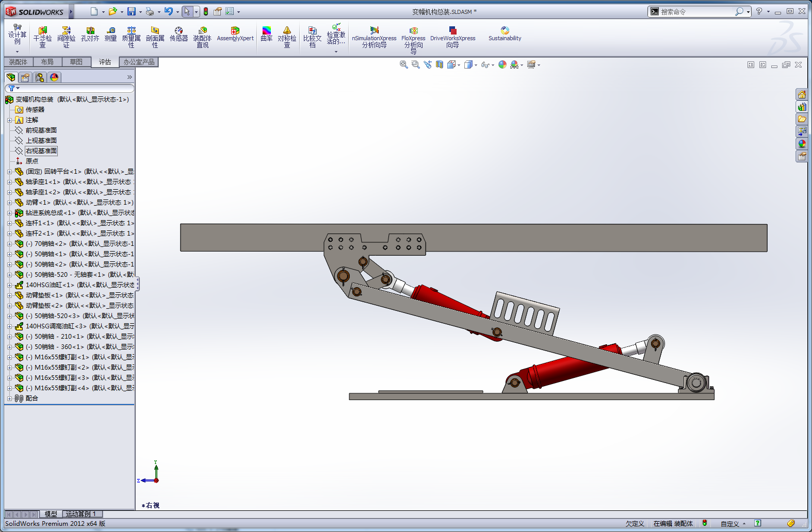812x532 pixels.
Task: Open 剖面属性 section properties
Action: pos(155,37)
